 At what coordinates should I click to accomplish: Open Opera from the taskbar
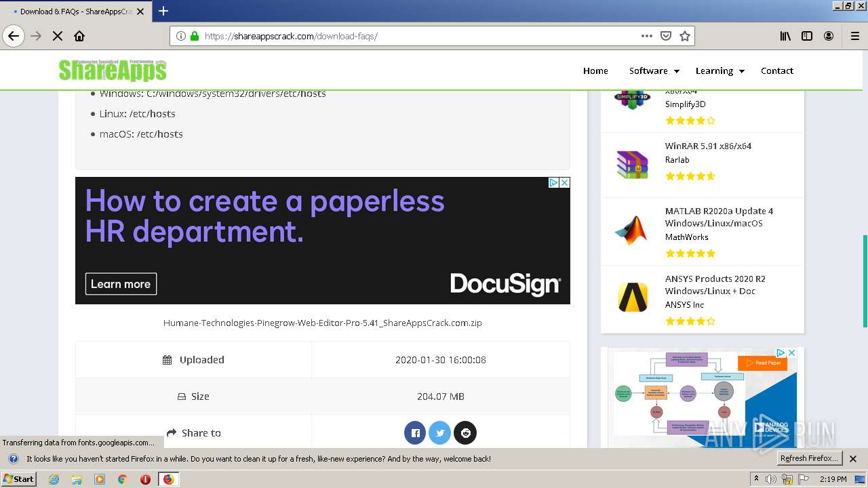click(145, 479)
